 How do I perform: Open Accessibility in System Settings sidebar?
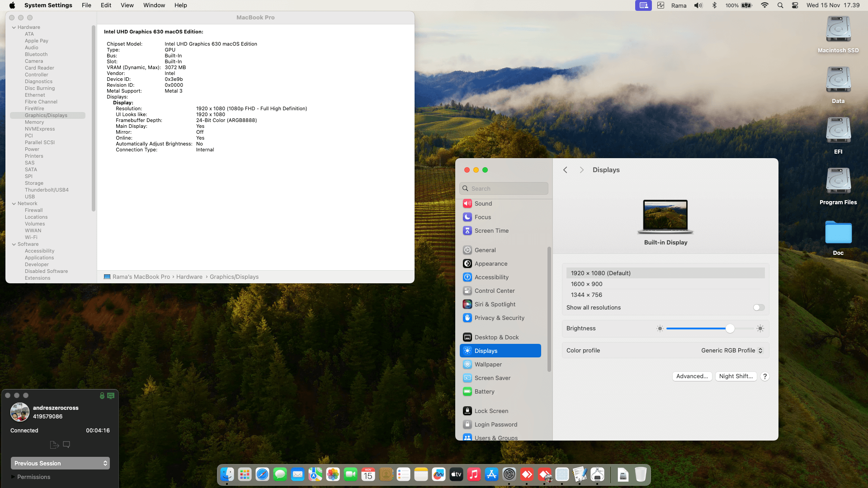coord(500,277)
